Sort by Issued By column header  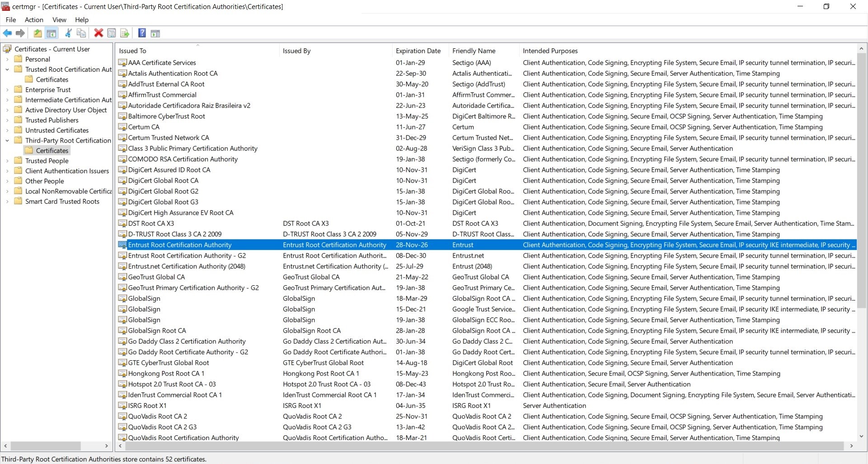[336, 51]
